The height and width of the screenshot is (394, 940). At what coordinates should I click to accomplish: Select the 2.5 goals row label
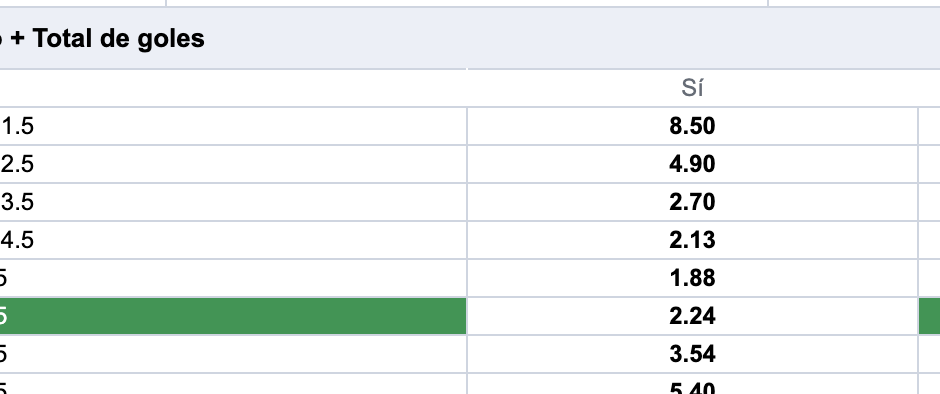click(x=233, y=164)
